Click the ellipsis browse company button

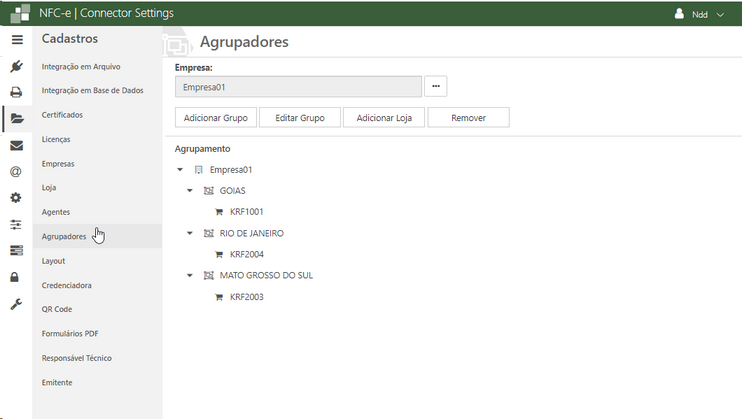click(436, 86)
